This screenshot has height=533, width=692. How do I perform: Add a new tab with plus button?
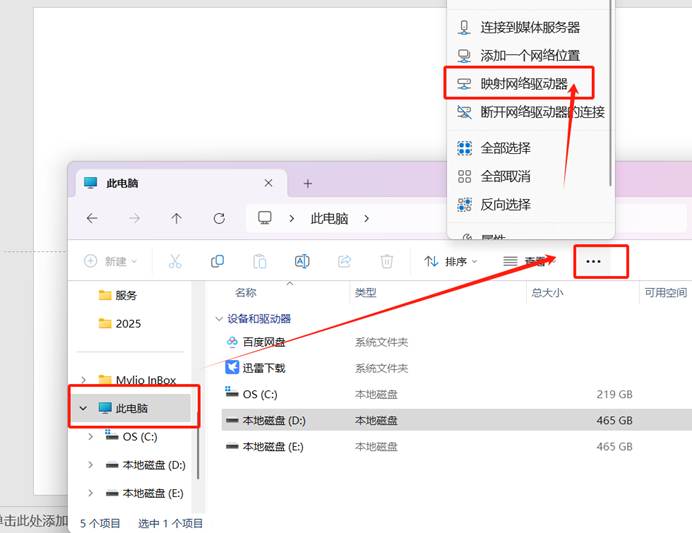[308, 183]
